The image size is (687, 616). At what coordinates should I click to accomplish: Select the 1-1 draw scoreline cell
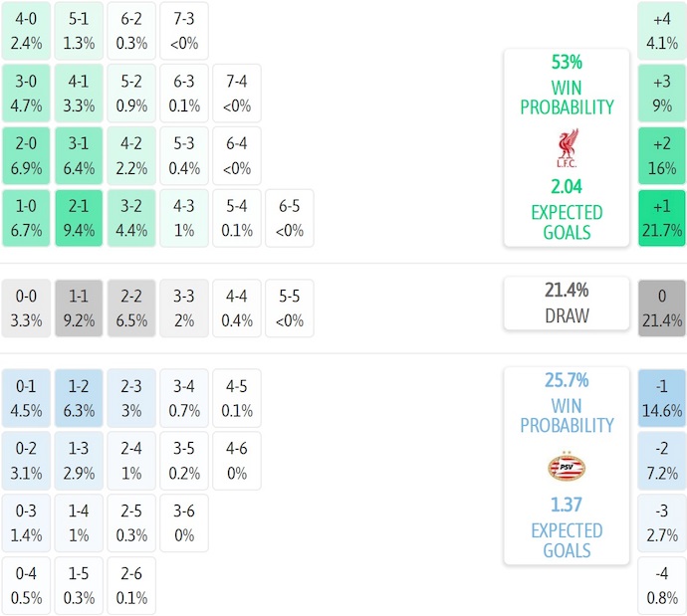79,308
